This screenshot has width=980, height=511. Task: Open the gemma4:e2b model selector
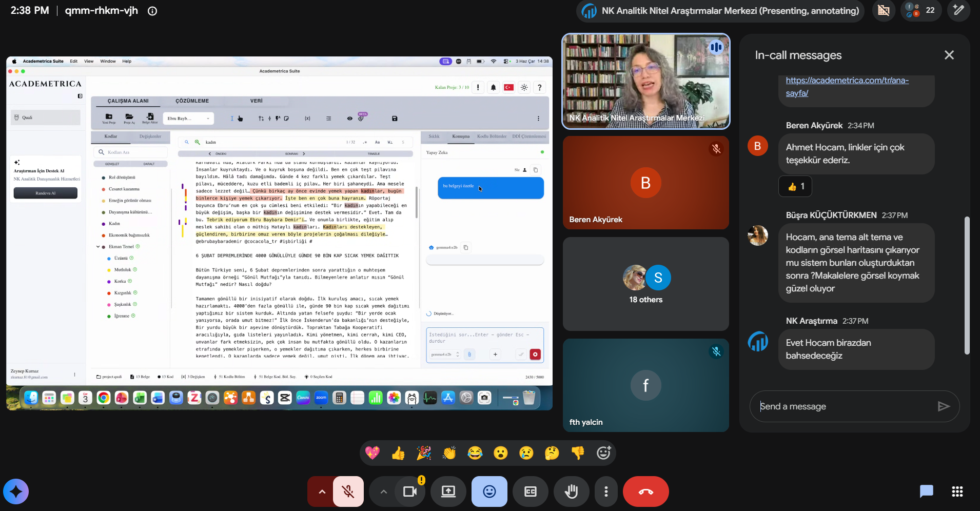445,354
